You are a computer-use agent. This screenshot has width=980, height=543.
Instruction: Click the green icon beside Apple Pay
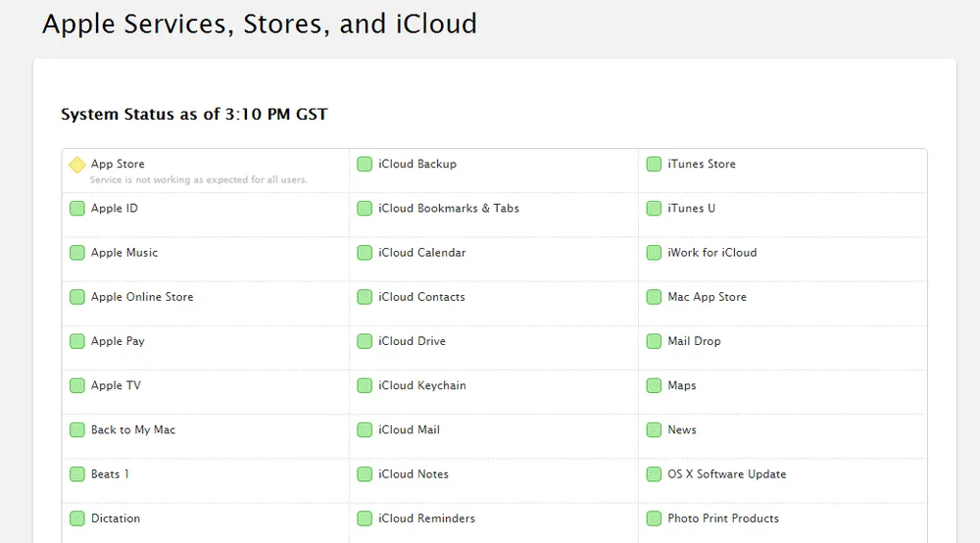77,342
